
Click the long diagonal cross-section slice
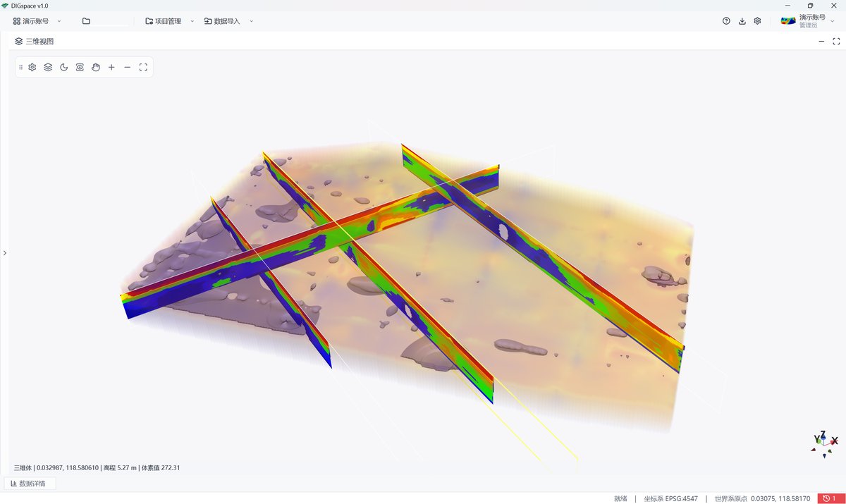click(x=310, y=243)
